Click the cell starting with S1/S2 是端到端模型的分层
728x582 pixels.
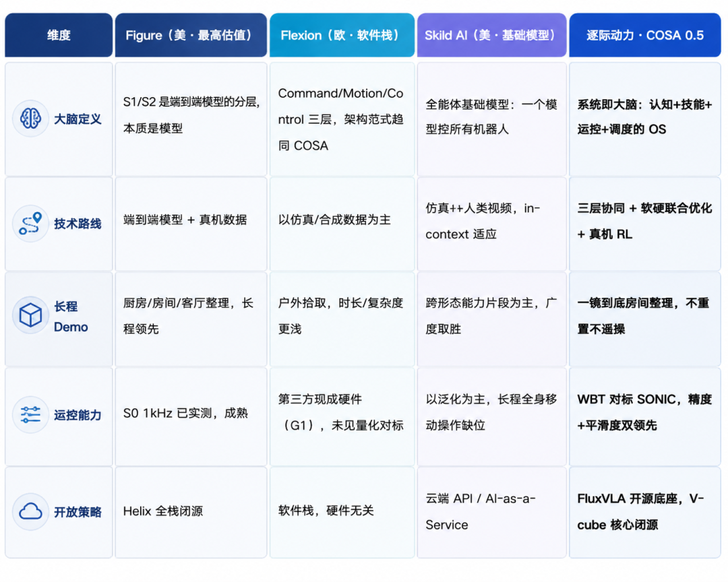tap(191, 119)
